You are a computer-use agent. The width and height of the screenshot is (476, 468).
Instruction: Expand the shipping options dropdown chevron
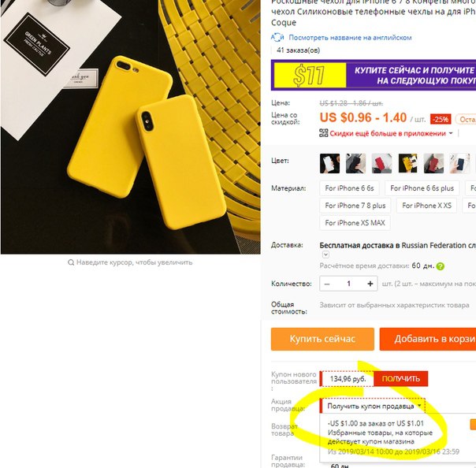325,254
